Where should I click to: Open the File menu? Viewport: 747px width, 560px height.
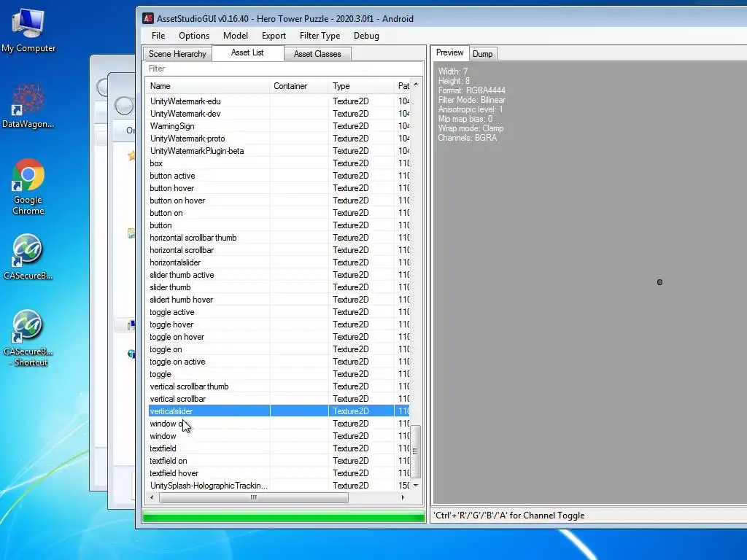coord(158,36)
